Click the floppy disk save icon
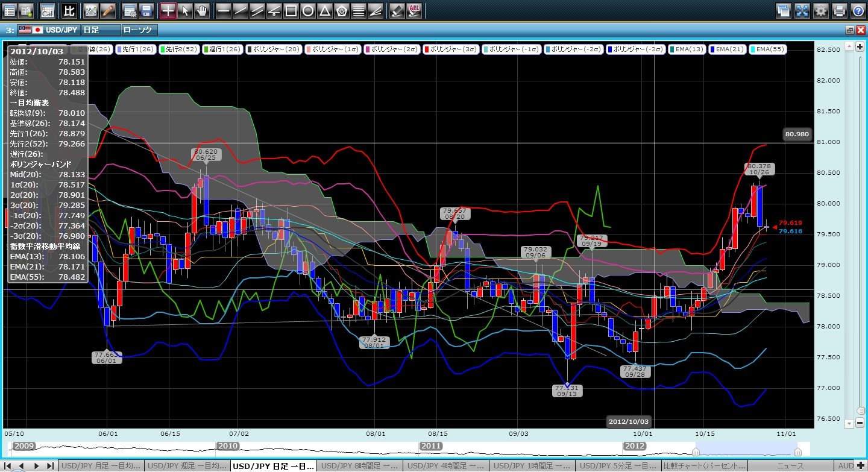This screenshot has height=472, width=868. (146, 10)
